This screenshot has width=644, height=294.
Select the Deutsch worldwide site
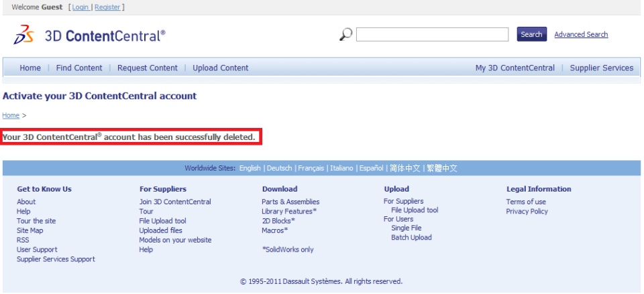point(279,168)
